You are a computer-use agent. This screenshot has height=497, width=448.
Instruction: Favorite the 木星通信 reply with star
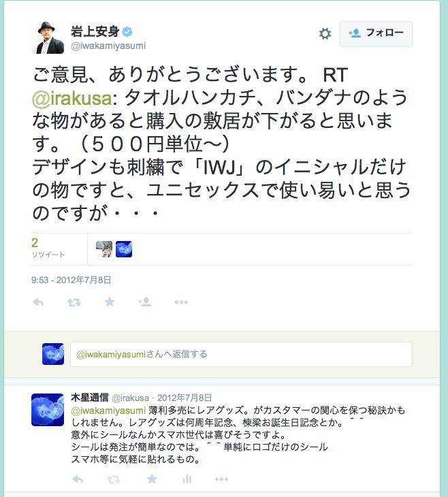click(x=152, y=479)
